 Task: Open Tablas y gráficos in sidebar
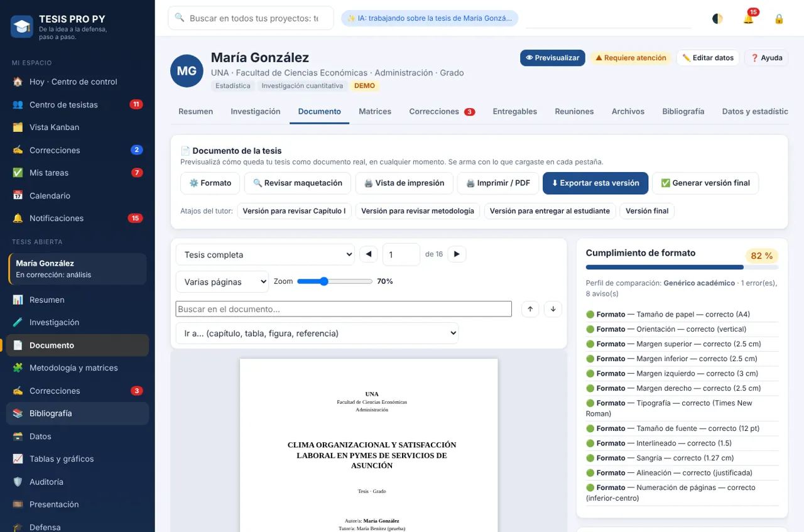tap(77, 459)
